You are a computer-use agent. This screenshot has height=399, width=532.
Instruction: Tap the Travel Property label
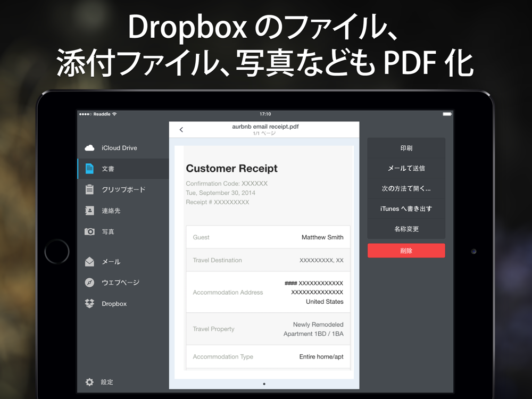[x=214, y=329]
